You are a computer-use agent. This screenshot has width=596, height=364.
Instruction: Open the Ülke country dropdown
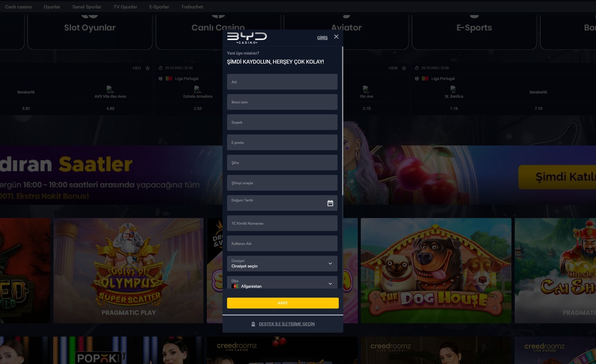click(x=282, y=283)
